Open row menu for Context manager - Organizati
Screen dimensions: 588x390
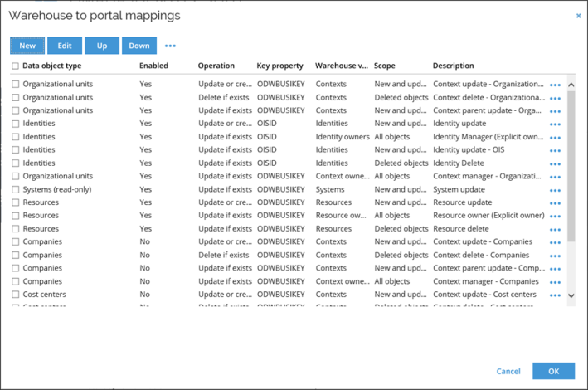555,178
